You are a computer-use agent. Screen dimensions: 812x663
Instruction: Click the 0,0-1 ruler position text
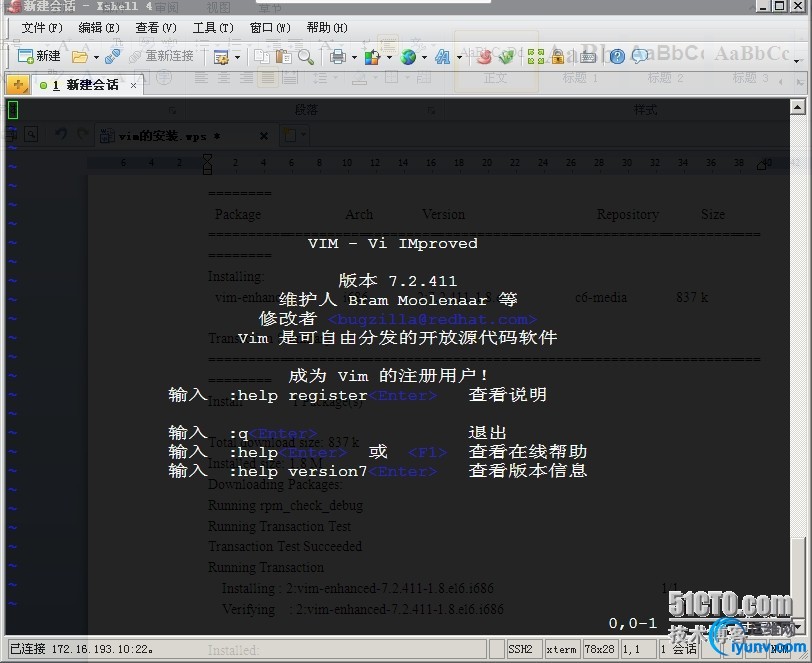coord(633,623)
